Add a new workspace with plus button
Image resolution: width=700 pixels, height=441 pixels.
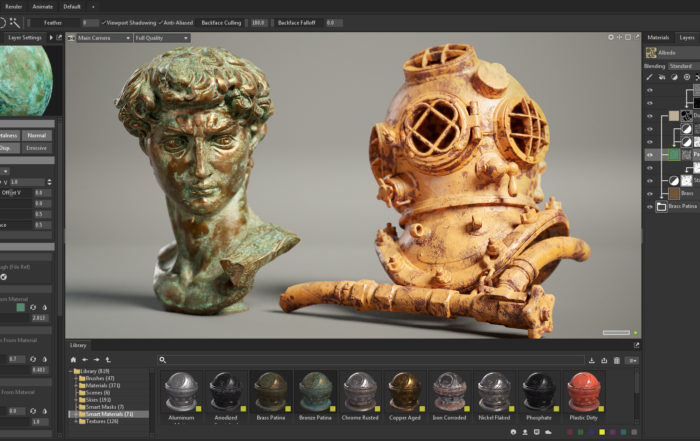click(x=93, y=7)
